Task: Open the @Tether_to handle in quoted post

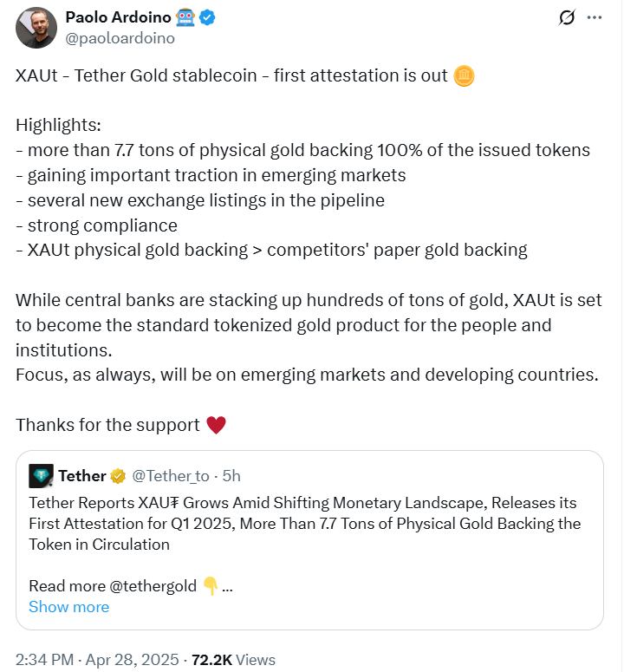Action: pos(171,475)
